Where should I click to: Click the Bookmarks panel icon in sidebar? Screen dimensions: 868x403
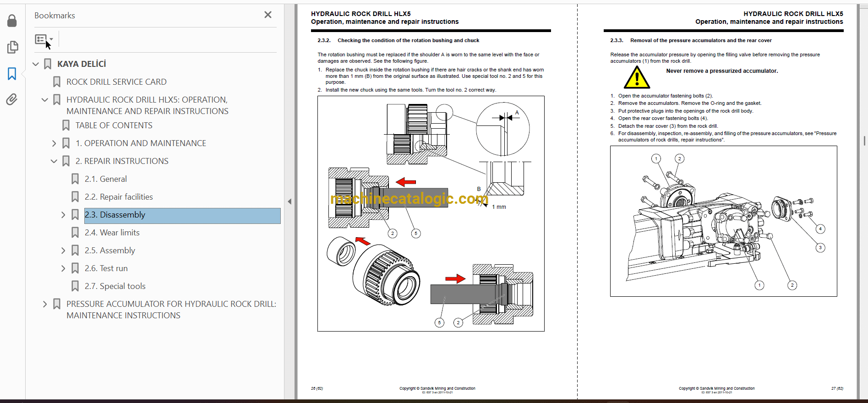pyautogui.click(x=12, y=74)
